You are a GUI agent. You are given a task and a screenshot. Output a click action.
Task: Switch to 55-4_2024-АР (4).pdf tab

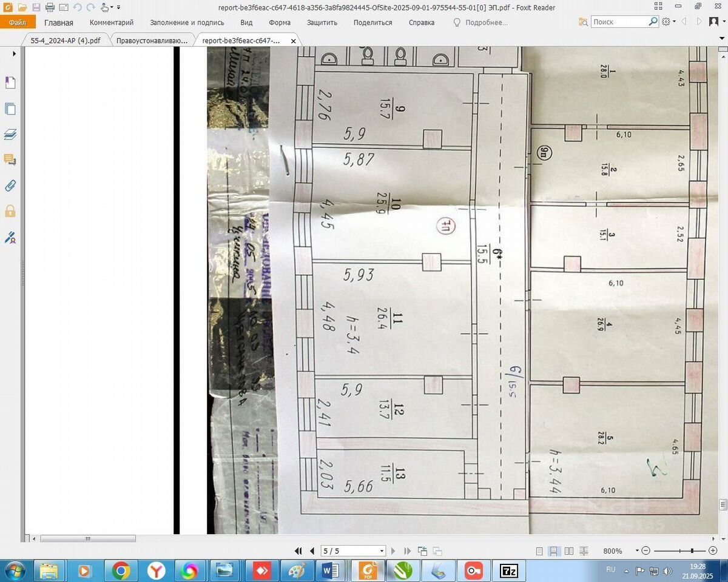point(66,41)
